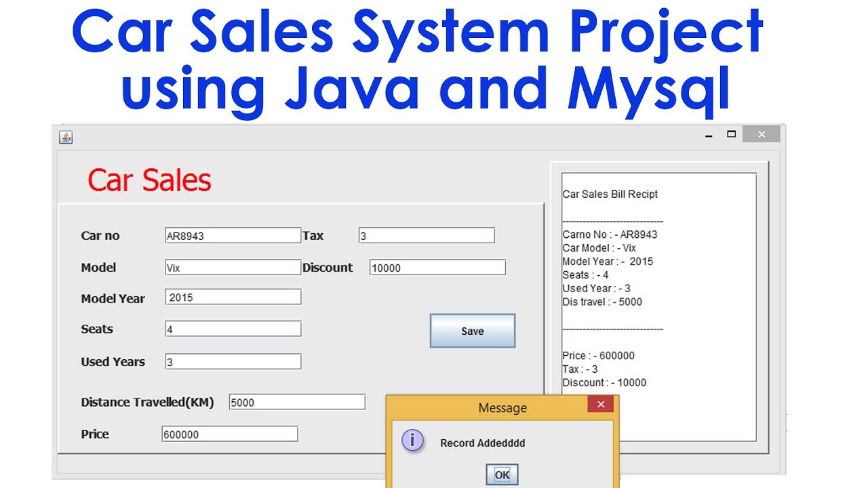The height and width of the screenshot is (488, 868).
Task: Click the Used Years label
Action: [113, 361]
